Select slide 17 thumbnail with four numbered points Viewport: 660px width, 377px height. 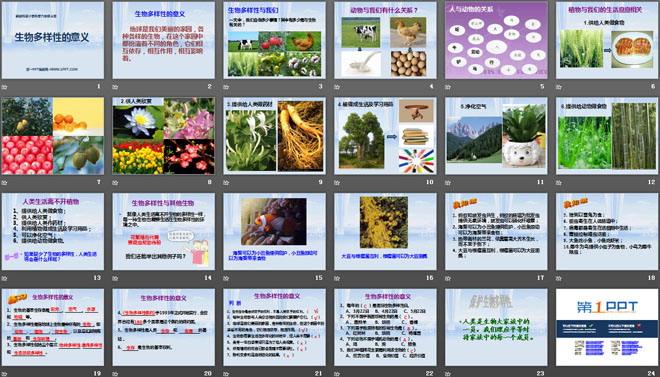pos(496,231)
